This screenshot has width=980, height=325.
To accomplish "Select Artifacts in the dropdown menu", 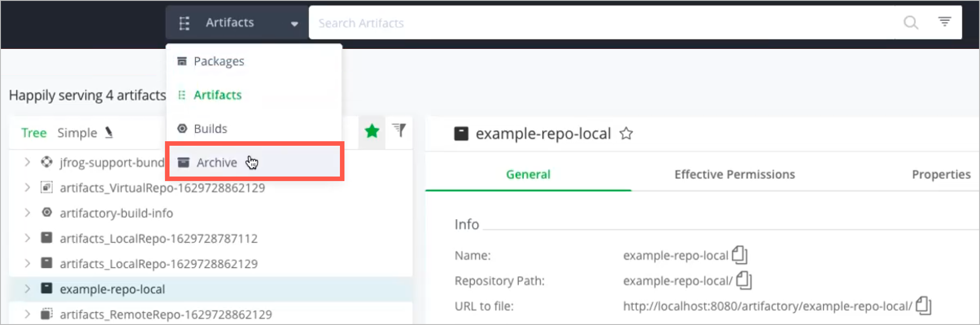I will (x=254, y=95).
